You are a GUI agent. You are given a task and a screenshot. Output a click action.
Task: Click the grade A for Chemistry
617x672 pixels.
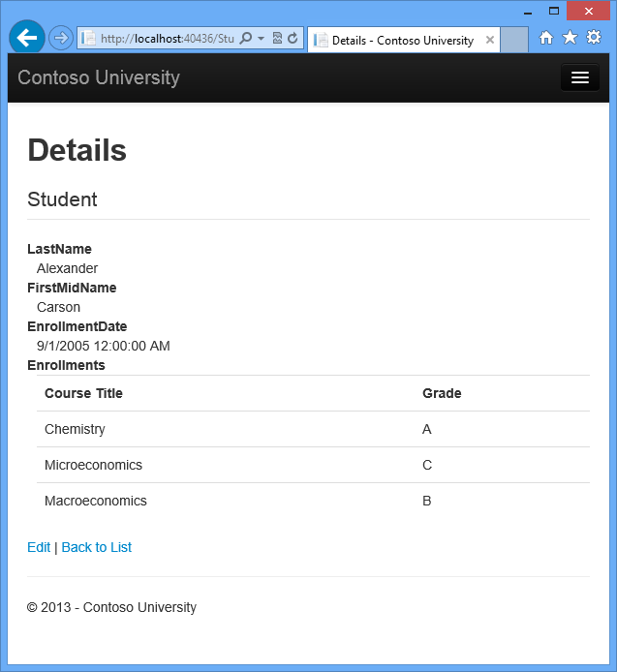[426, 429]
